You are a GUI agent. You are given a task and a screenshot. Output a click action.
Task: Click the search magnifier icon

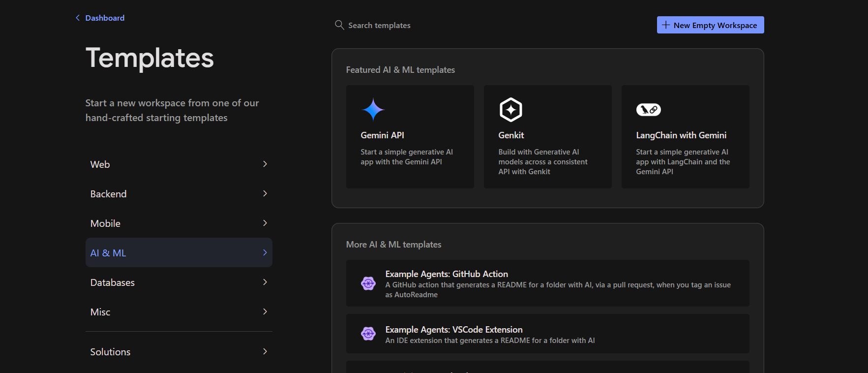(339, 25)
